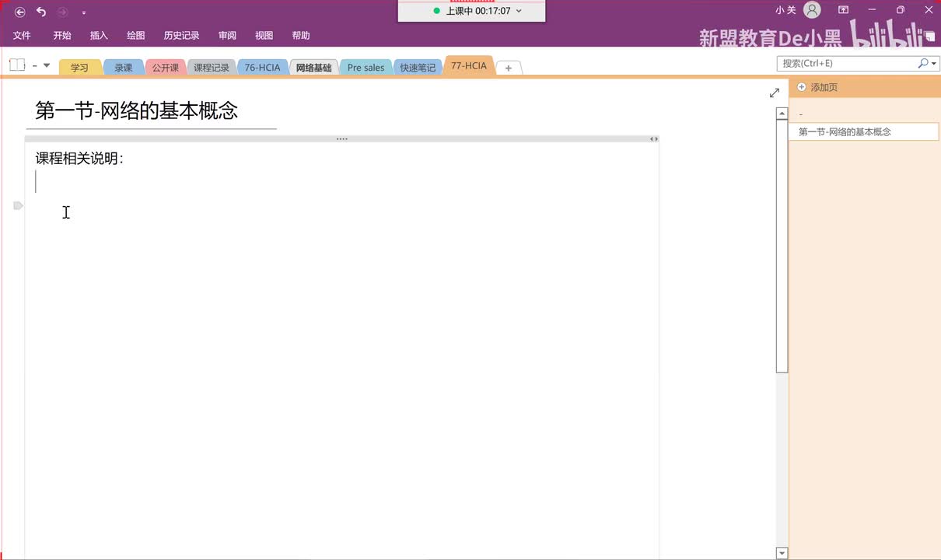Click the note container width arrows handle
Image resolution: width=941 pixels, height=560 pixels.
[654, 138]
